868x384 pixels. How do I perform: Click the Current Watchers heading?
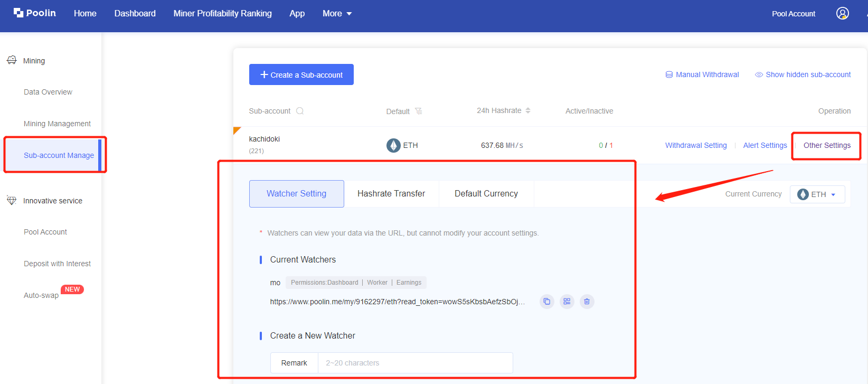pos(303,259)
